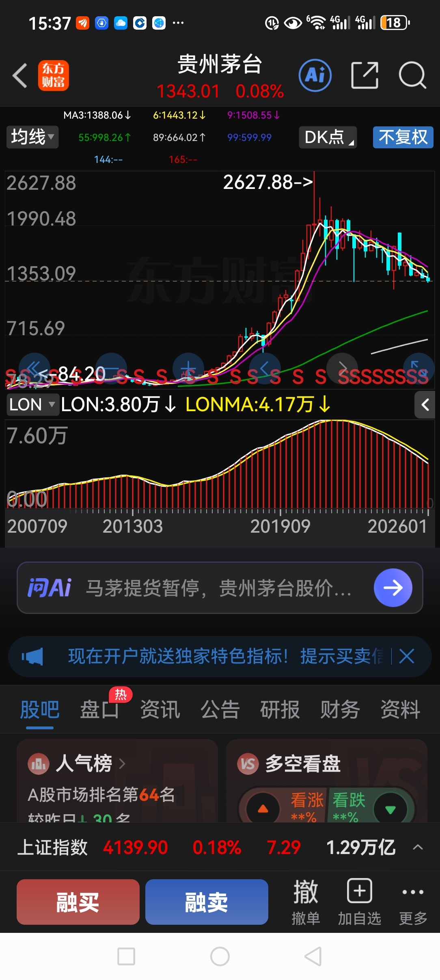Tap the price 1343.01
This screenshot has width=440, height=980.
point(188,91)
